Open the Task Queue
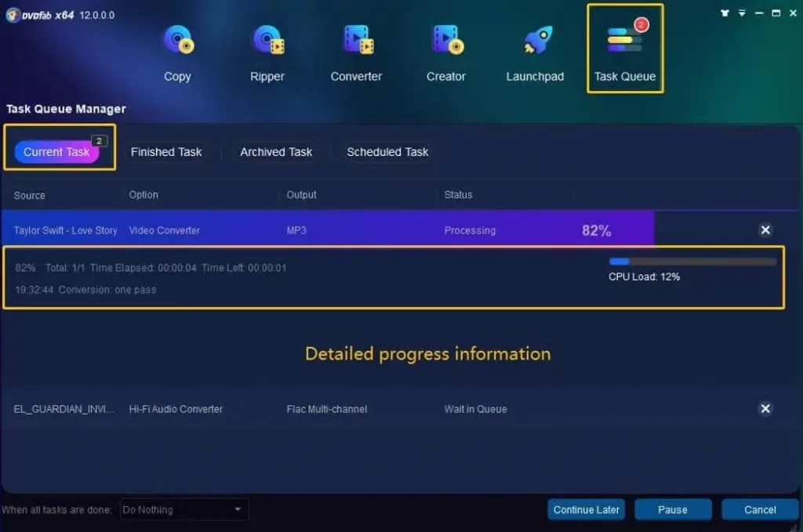This screenshot has width=803, height=532. point(625,49)
